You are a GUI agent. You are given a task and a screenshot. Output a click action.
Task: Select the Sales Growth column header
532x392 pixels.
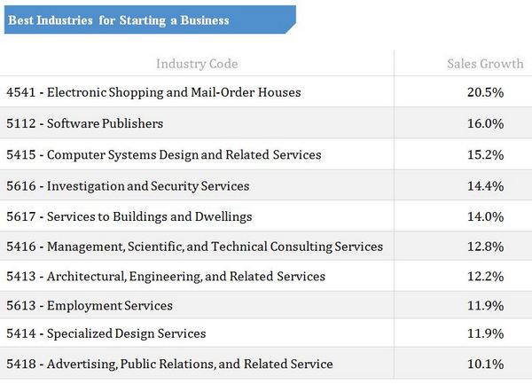(x=485, y=64)
